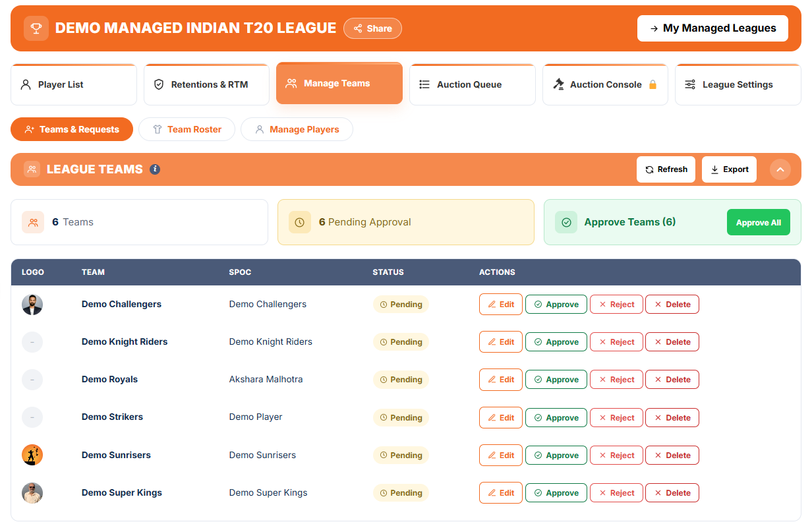Edit the Demo Sunrisers team
The width and height of the screenshot is (812, 528).
[x=501, y=455]
